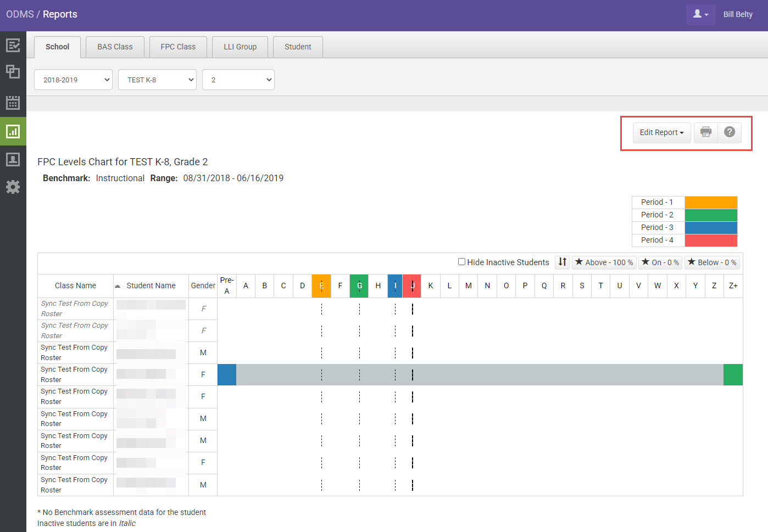Open the 2018-2019 school year dropdown
Viewport: 768px width, 532px height.
pyautogui.click(x=73, y=80)
